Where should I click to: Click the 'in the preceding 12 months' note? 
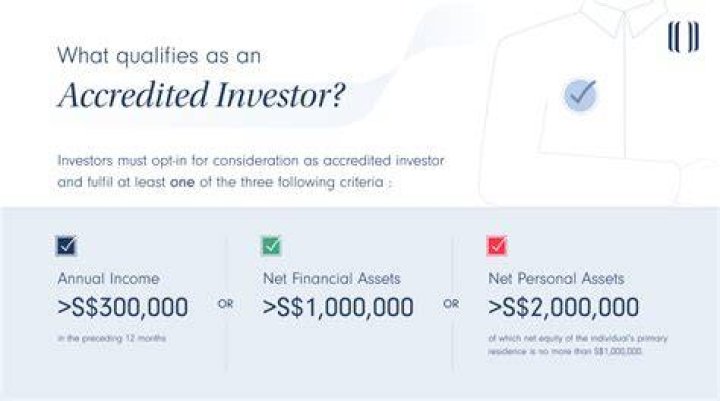(x=112, y=339)
